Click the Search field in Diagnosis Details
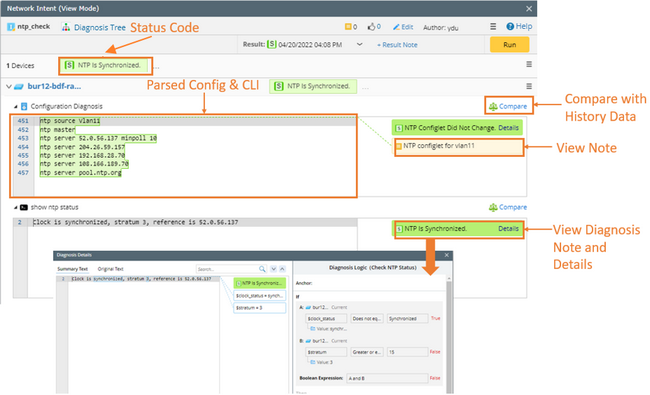Viewport: 650px width, 395px height. (228, 269)
